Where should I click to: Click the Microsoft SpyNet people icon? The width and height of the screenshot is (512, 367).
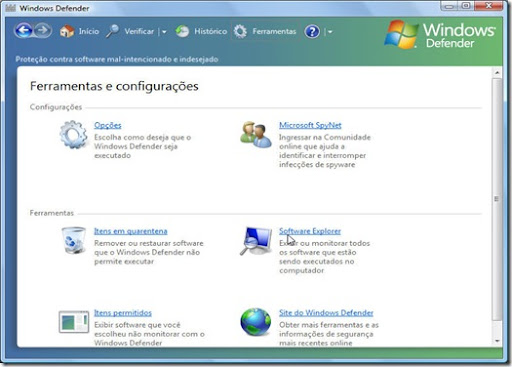[x=256, y=134]
